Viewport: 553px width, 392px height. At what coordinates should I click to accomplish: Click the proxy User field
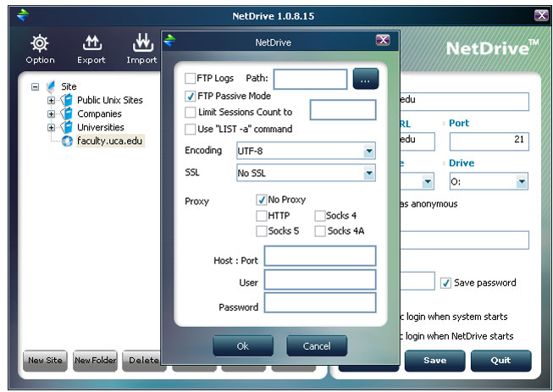tap(320, 280)
